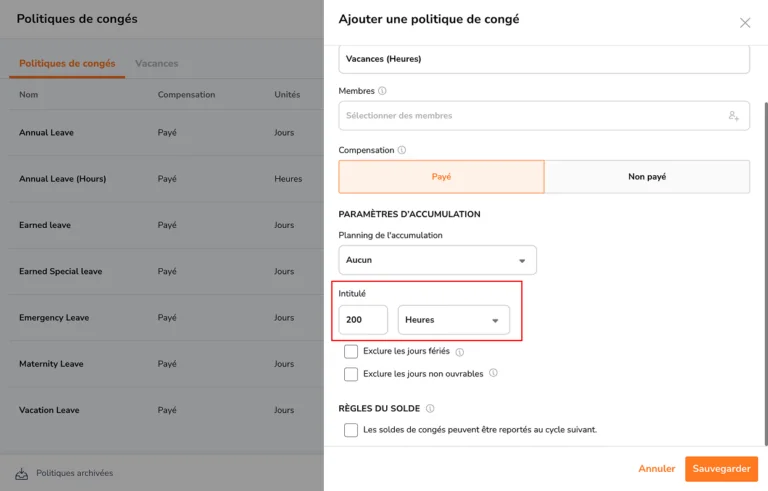Click info icon beside Exclure les jours non ouvrables
Viewport: 768px width, 491px height.
(493, 374)
